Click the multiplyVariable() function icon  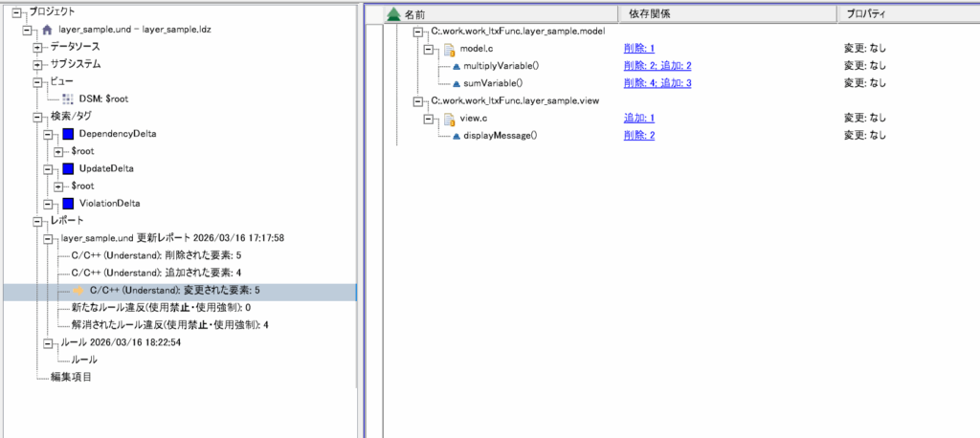click(x=456, y=66)
